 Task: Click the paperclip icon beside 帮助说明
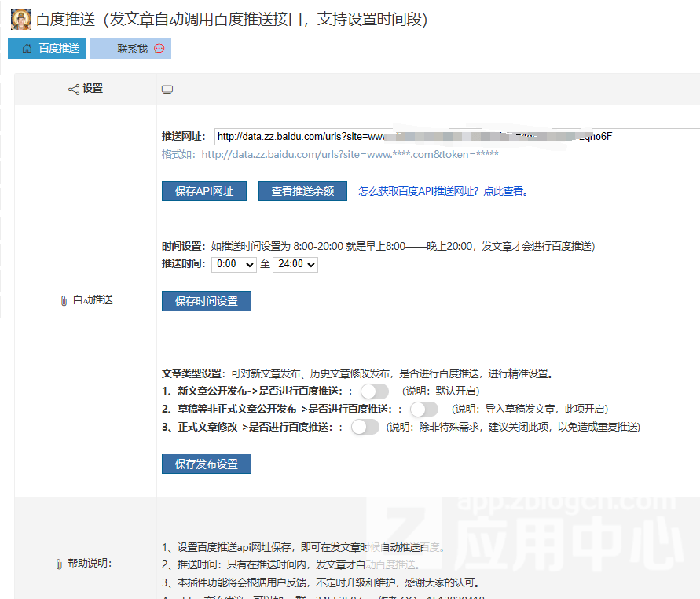(59, 564)
